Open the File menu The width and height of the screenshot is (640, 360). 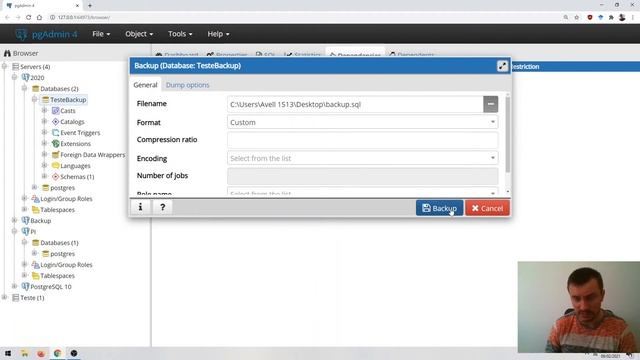tap(101, 34)
